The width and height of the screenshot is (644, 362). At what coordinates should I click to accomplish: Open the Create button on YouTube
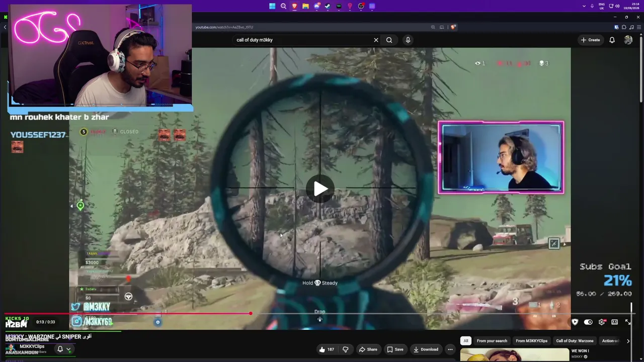coord(591,40)
